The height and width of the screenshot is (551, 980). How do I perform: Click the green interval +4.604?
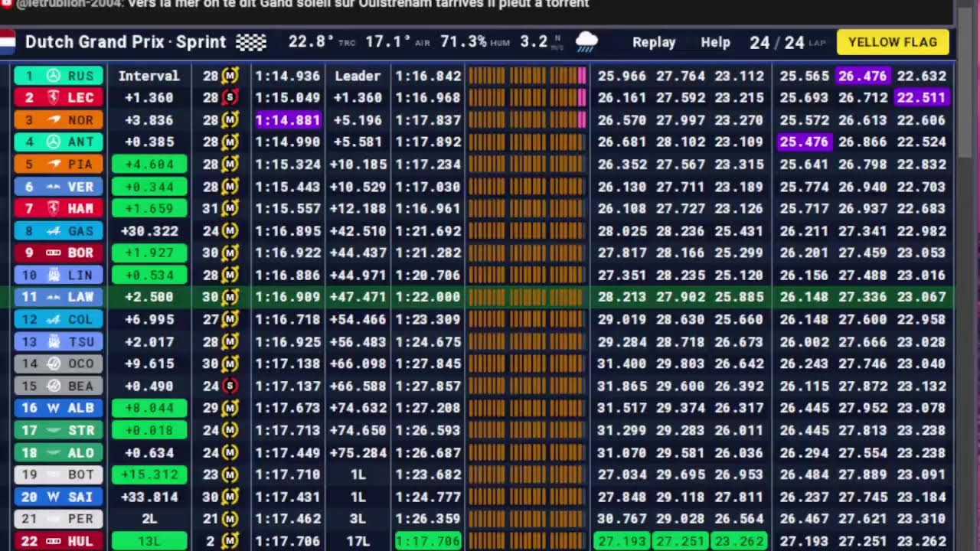pyautogui.click(x=149, y=164)
